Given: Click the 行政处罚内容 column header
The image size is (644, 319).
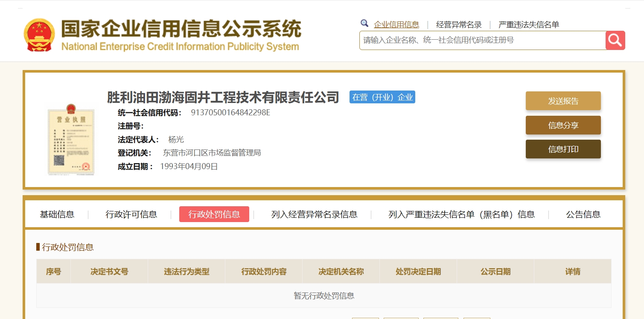Looking at the screenshot, I should pos(264,272).
